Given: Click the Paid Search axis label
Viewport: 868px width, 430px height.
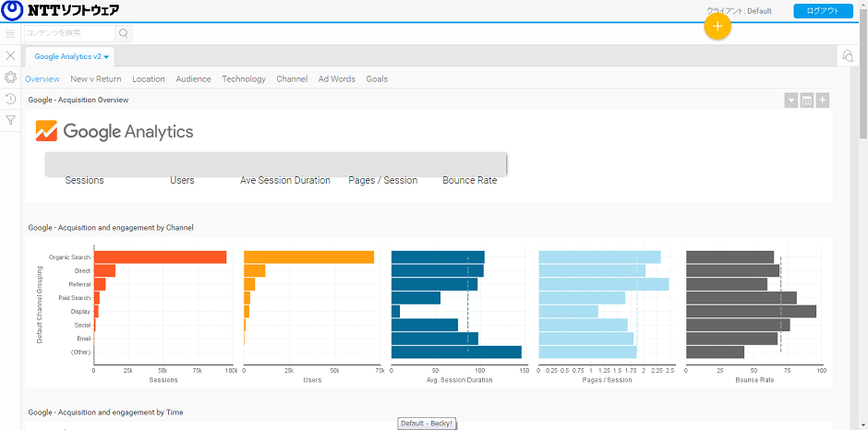Looking at the screenshot, I should [75, 298].
